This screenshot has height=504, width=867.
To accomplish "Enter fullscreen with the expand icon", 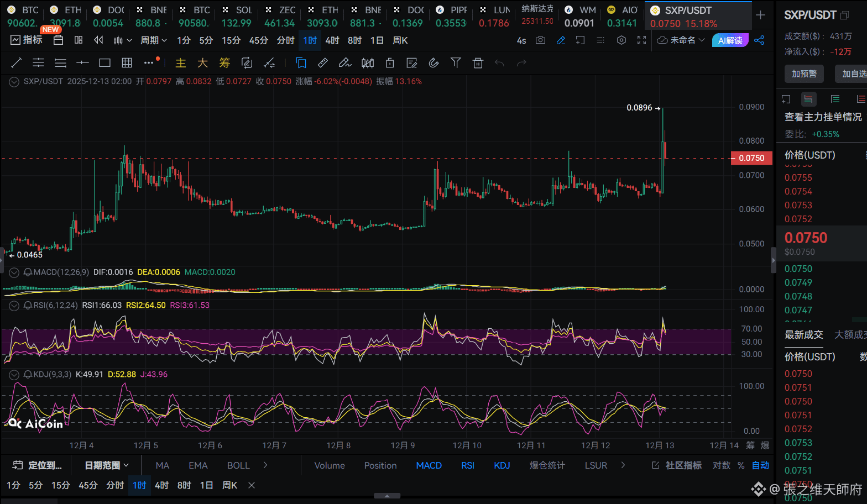I will click(x=641, y=40).
